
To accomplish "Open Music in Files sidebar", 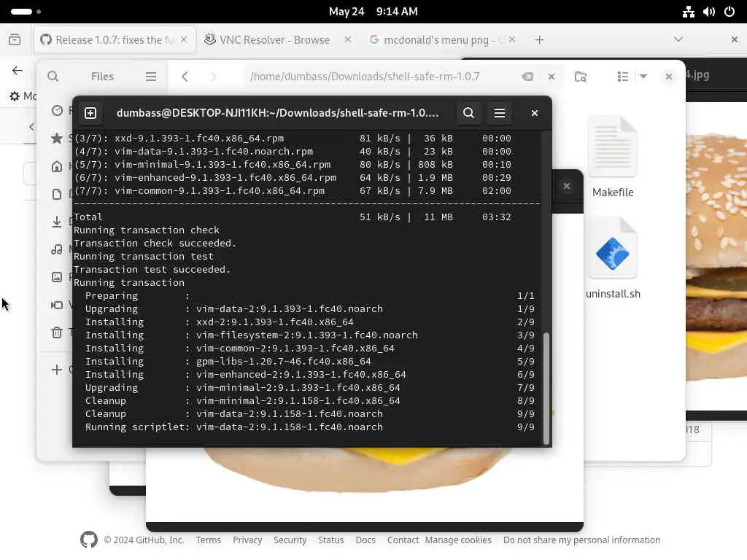I will pyautogui.click(x=57, y=249).
